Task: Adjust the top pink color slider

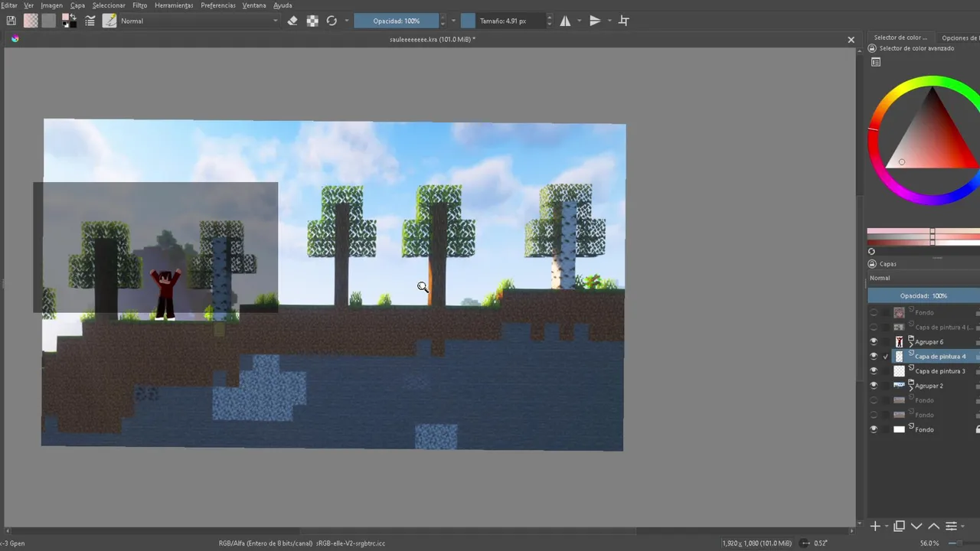Action: [923, 231]
